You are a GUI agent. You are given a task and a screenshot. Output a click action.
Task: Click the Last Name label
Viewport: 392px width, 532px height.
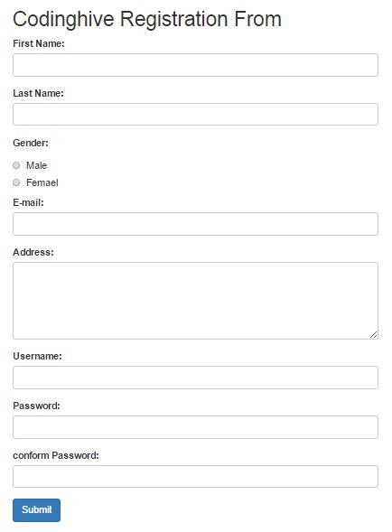38,93
